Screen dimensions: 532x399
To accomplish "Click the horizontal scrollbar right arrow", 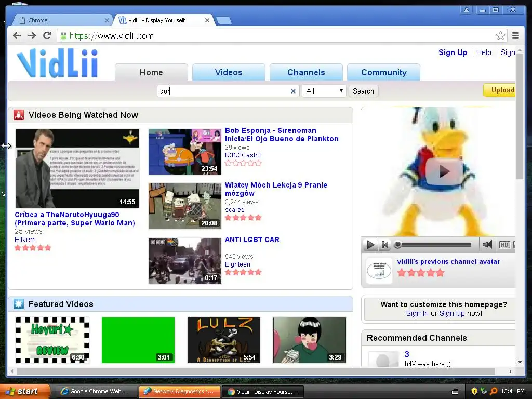I will pos(511,371).
